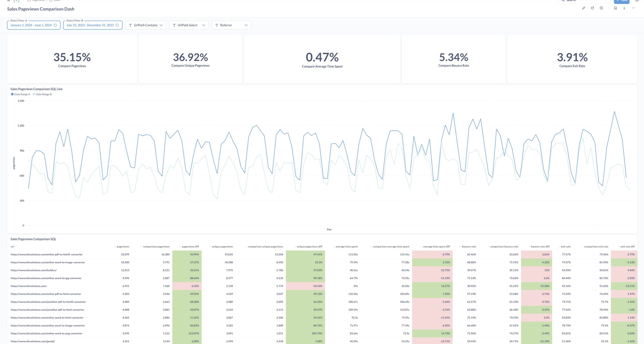This screenshot has height=344, width=644.
Task: Show dashboard info via the i icon
Action: click(x=624, y=8)
